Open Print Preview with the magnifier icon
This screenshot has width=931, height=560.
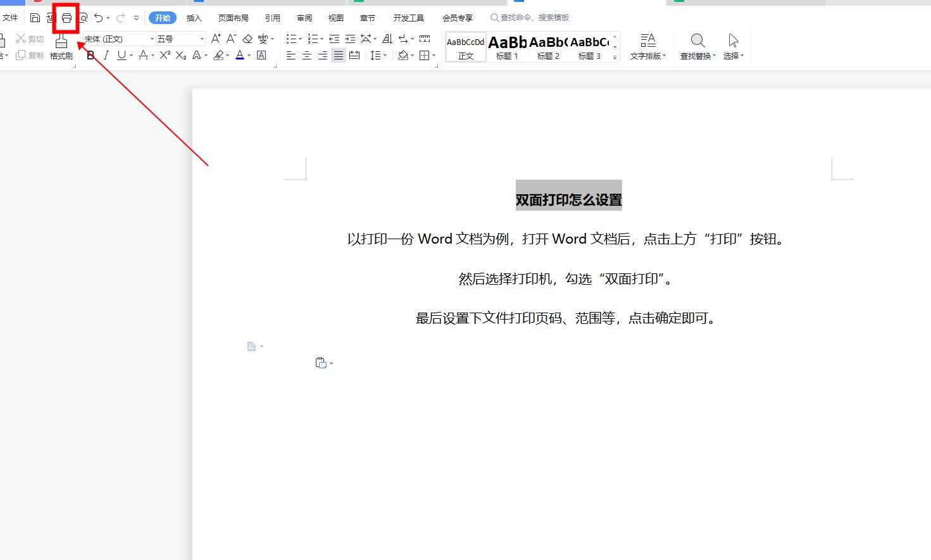point(84,18)
